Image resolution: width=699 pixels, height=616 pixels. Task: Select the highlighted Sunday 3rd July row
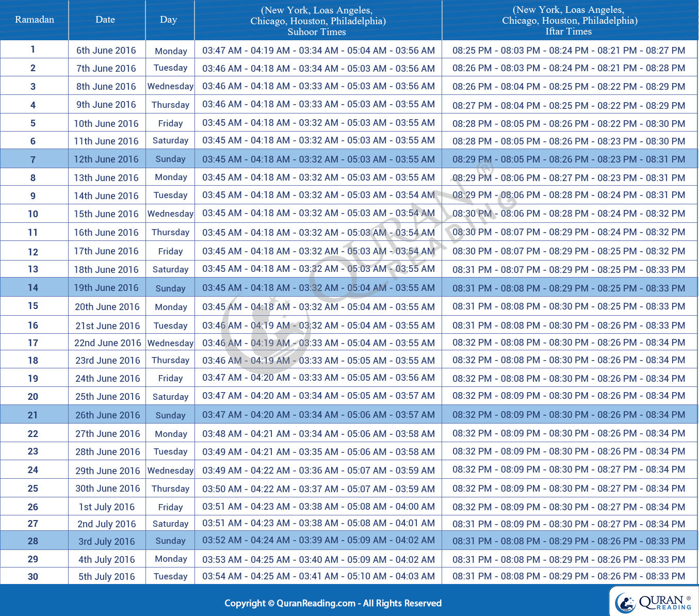coord(349,540)
